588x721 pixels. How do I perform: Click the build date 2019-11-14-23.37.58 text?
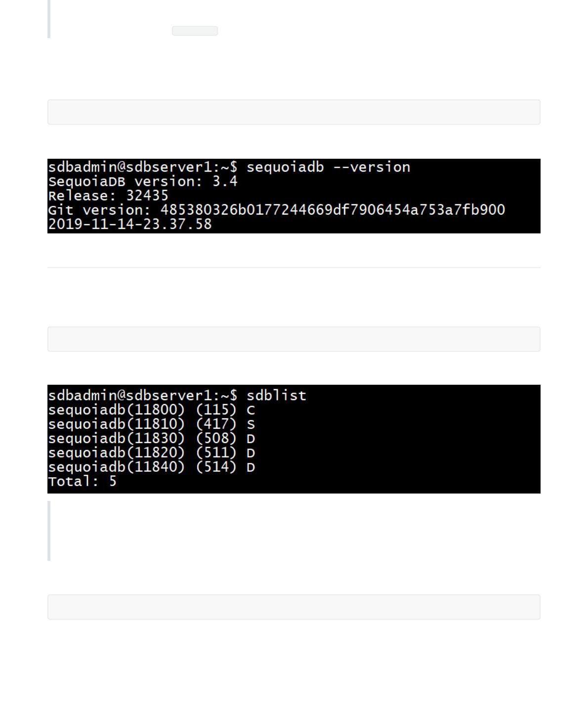pyautogui.click(x=129, y=224)
